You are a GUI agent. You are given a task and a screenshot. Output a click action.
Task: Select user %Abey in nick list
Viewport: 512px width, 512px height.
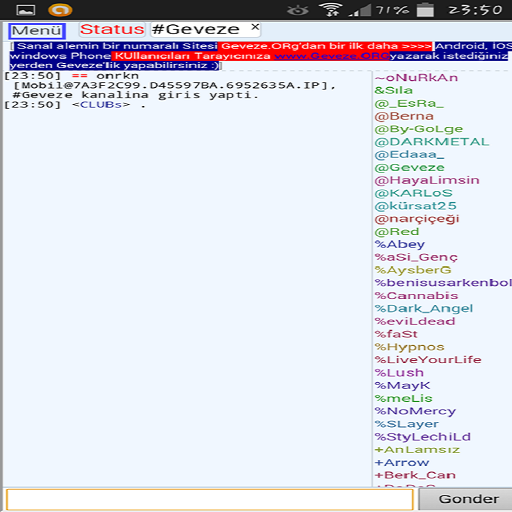click(400, 244)
